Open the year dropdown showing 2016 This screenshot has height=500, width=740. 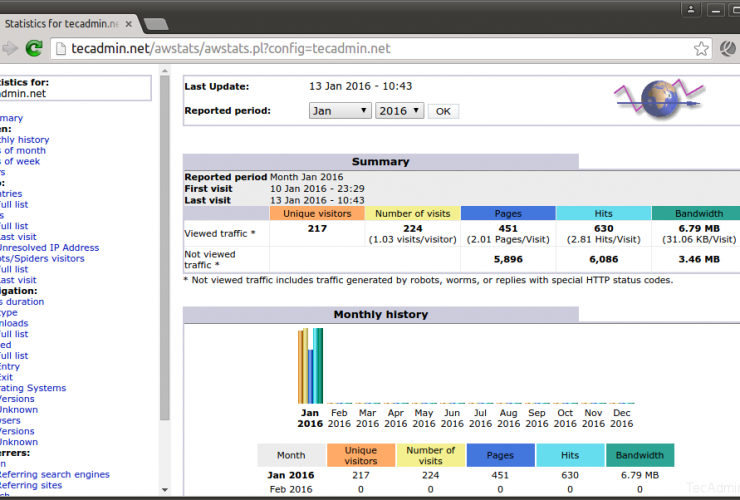click(399, 111)
